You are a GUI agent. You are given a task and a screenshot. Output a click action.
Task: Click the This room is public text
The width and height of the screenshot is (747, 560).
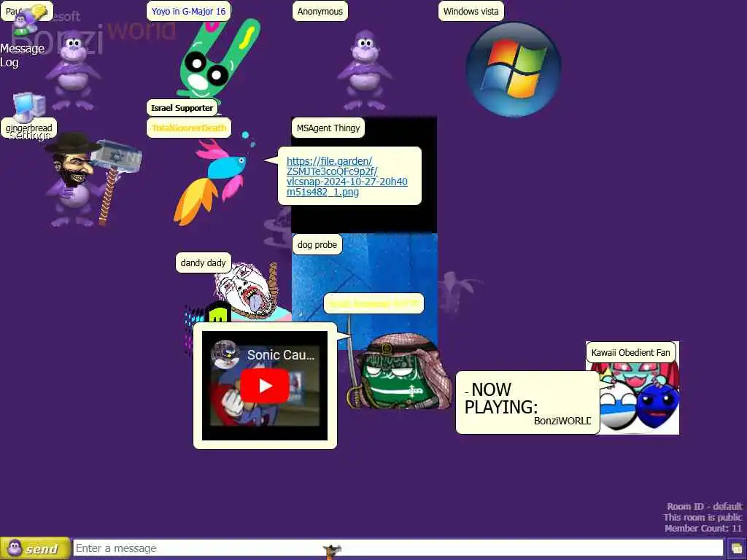click(703, 517)
